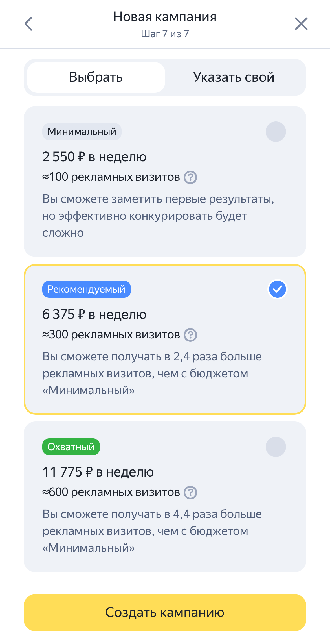Select the "Минимальный" budget radio button
The height and width of the screenshot is (644, 330).
276,132
